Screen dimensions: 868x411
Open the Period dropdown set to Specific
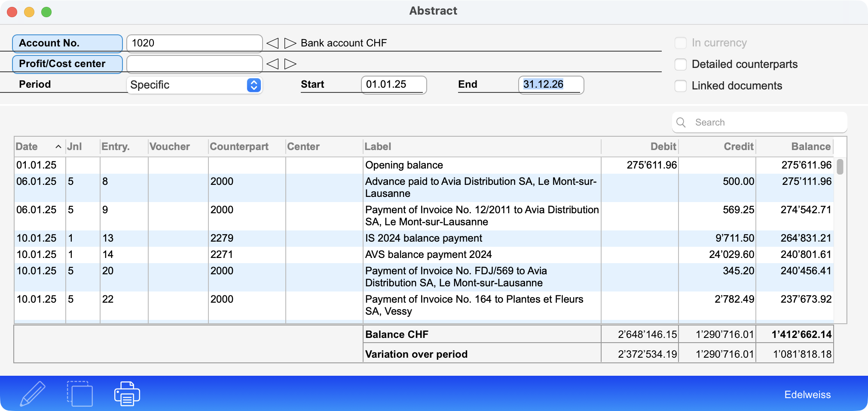(x=194, y=85)
